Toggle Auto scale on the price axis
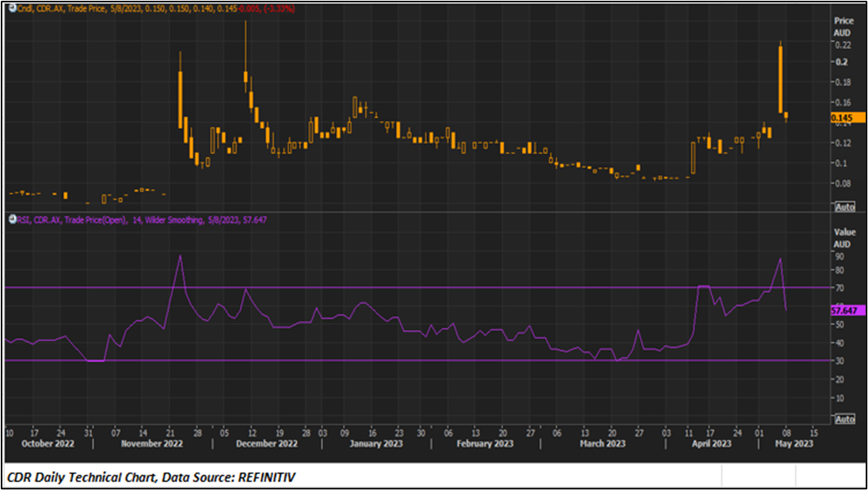Screen dimensions: 868x490 [844, 207]
